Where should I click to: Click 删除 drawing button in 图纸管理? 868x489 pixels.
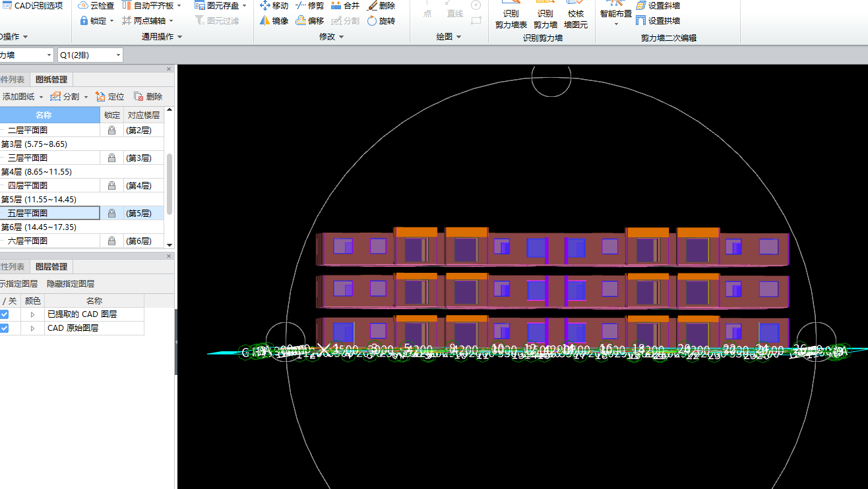[148, 96]
